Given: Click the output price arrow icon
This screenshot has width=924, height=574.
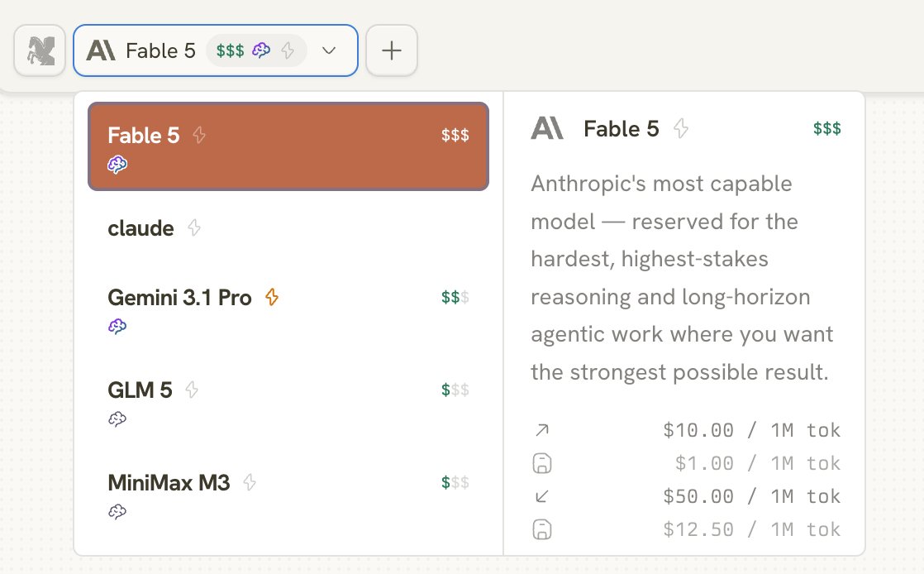Looking at the screenshot, I should [x=542, y=496].
